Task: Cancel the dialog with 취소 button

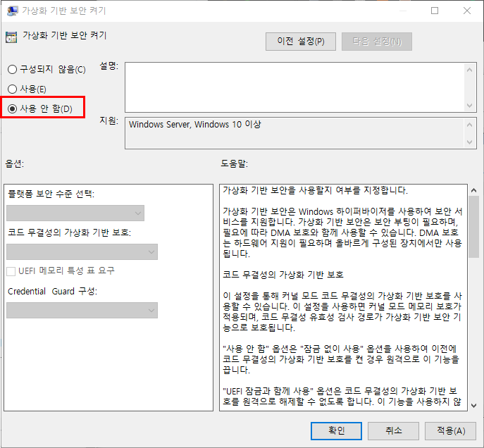Action: click(x=393, y=430)
